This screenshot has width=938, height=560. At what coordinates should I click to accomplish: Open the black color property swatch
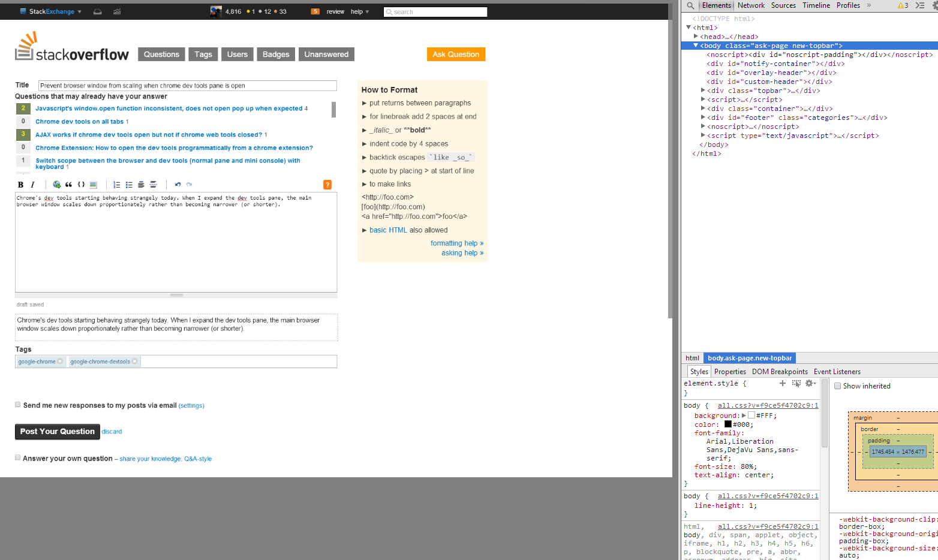click(x=728, y=424)
